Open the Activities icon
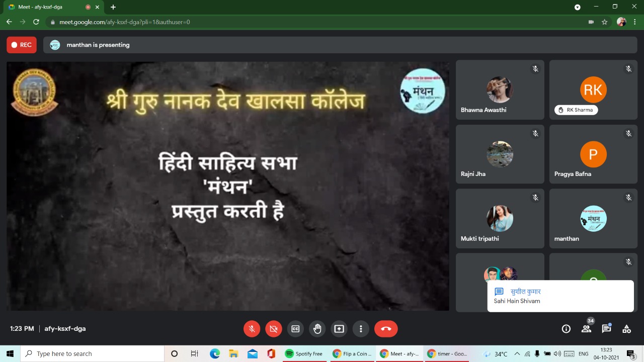The height and width of the screenshot is (362, 644). point(626,329)
